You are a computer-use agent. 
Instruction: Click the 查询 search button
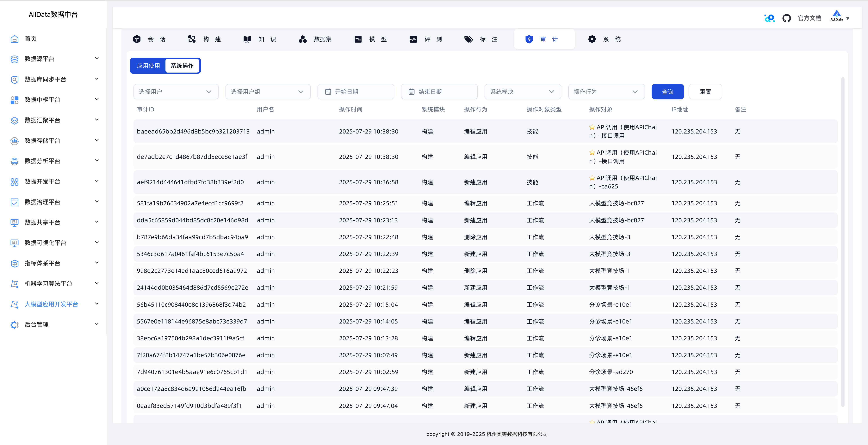tap(667, 92)
